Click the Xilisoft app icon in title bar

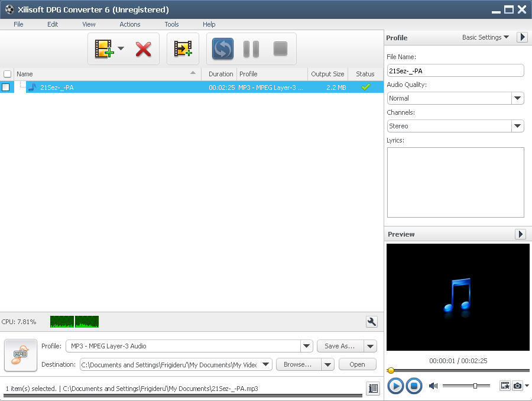tap(9, 9)
